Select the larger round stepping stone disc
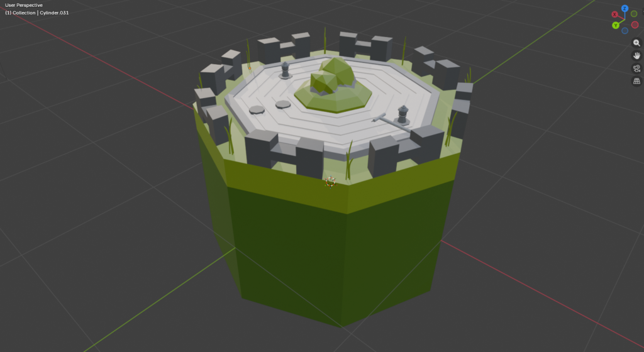The image size is (644, 352). pos(256,110)
